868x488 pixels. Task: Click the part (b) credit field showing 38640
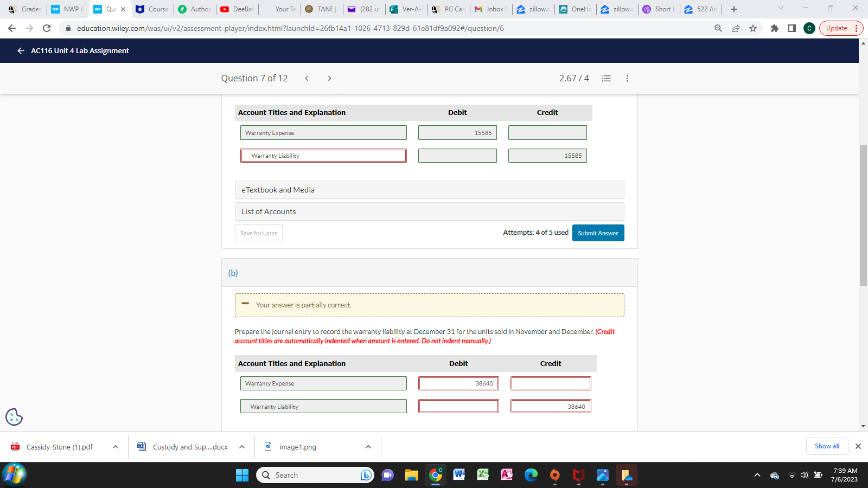click(x=551, y=406)
